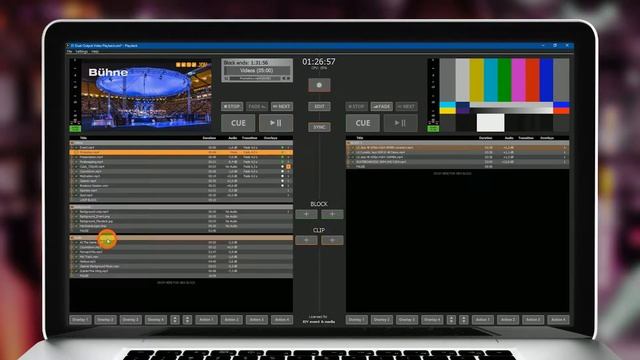640x360 pixels.
Task: Click Action 1 on the right player
Action: tap(483, 320)
